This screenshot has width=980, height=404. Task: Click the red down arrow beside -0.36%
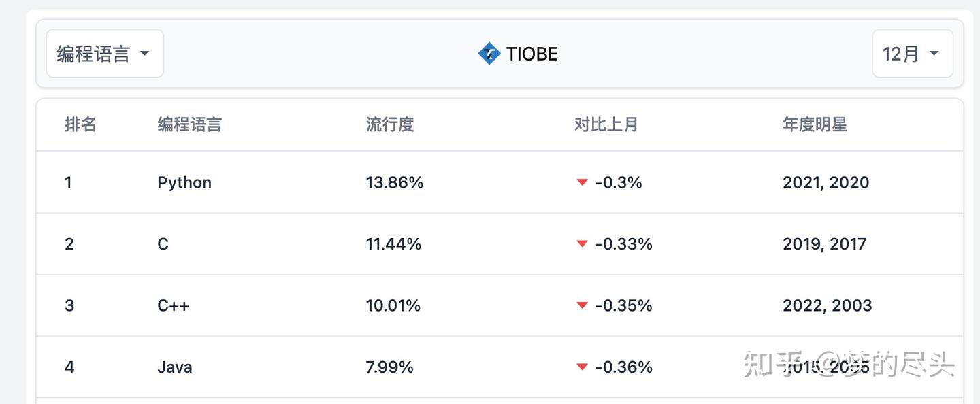point(582,367)
